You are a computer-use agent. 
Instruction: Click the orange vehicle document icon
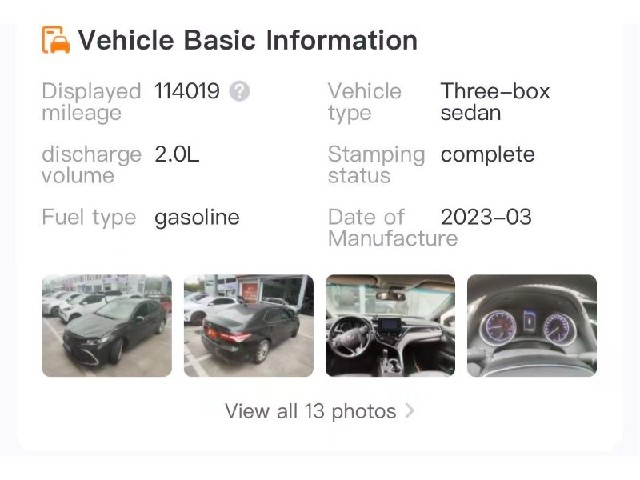pos(56,40)
